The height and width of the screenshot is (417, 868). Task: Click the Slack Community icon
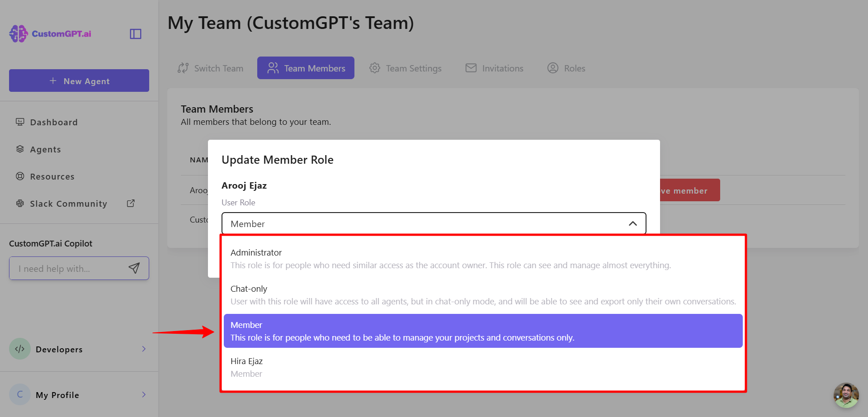20,203
